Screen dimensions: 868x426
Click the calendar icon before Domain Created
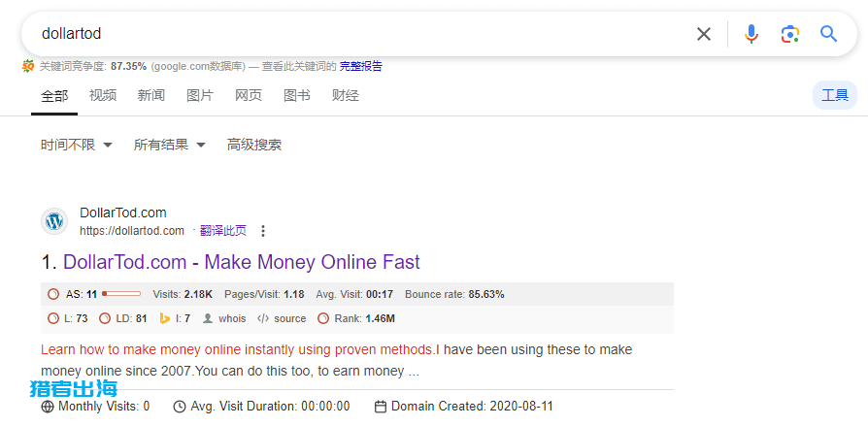(381, 407)
